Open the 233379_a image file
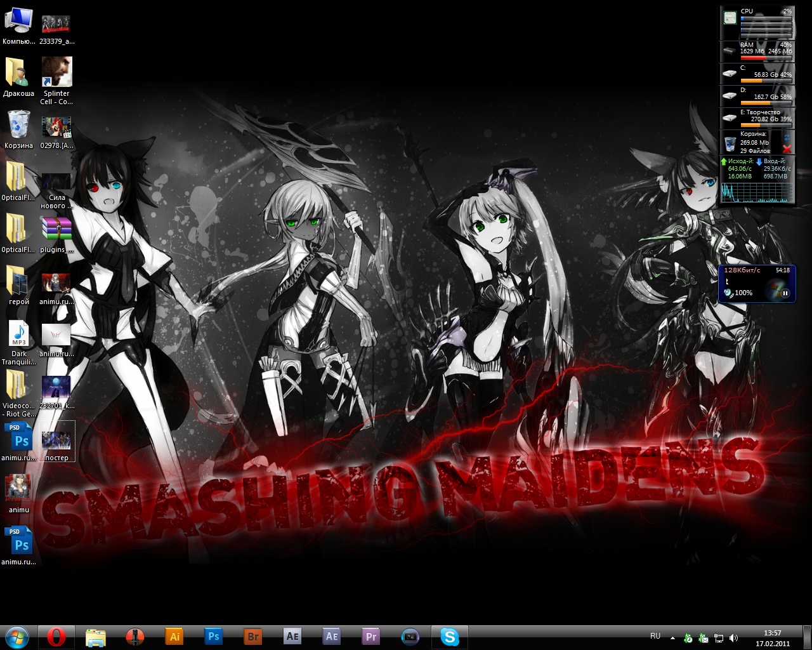This screenshot has width=812, height=650. click(56, 30)
